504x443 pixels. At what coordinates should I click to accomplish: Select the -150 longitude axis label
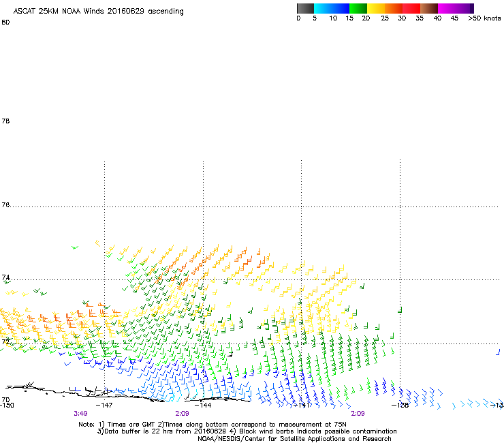(7, 405)
